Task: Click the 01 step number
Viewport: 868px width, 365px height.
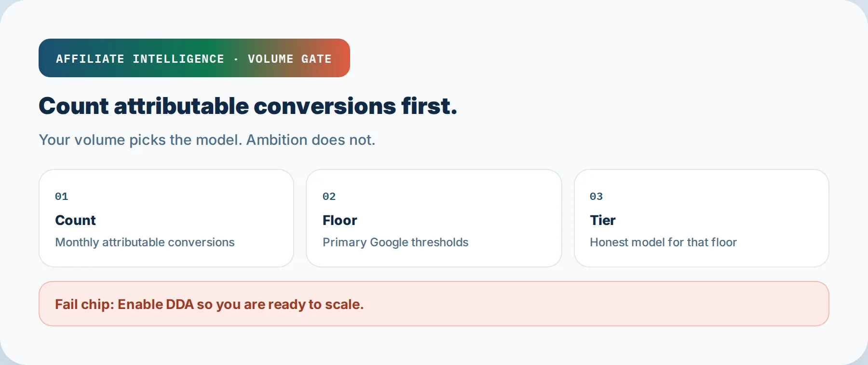Action: tap(62, 197)
